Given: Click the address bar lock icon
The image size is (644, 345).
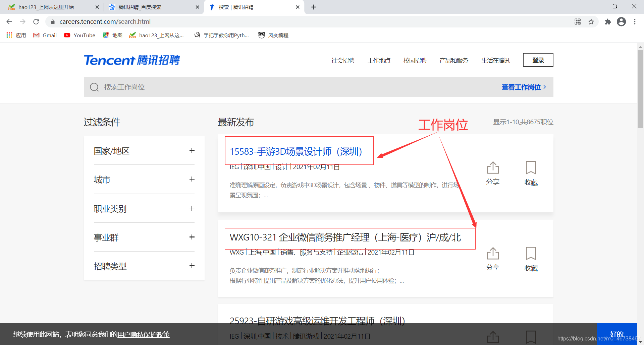Looking at the screenshot, I should point(53,22).
